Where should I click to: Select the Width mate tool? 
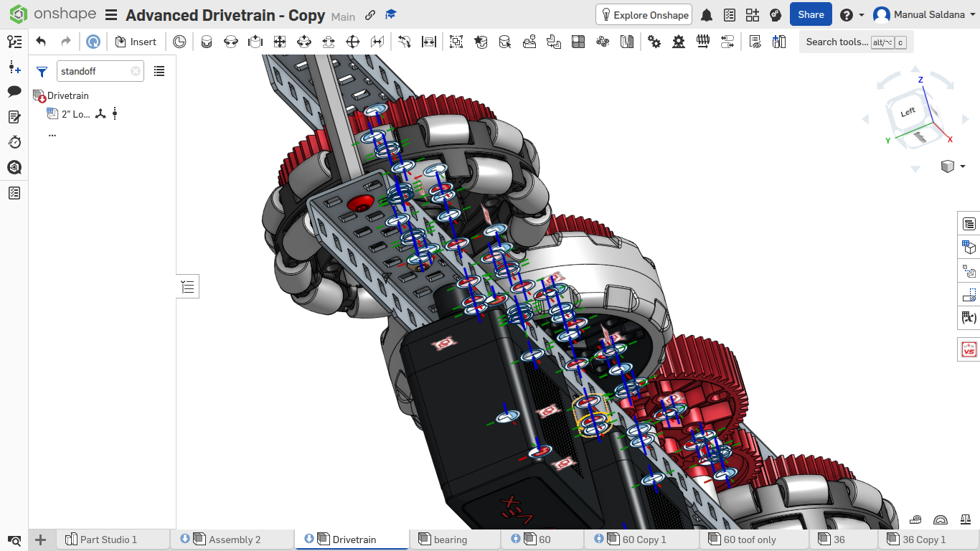(x=429, y=42)
